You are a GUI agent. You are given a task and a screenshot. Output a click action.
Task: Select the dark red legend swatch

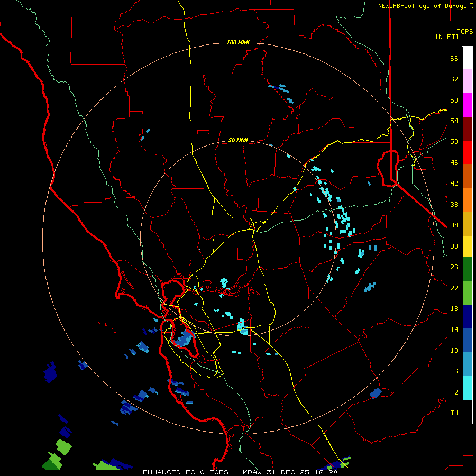[x=467, y=129]
